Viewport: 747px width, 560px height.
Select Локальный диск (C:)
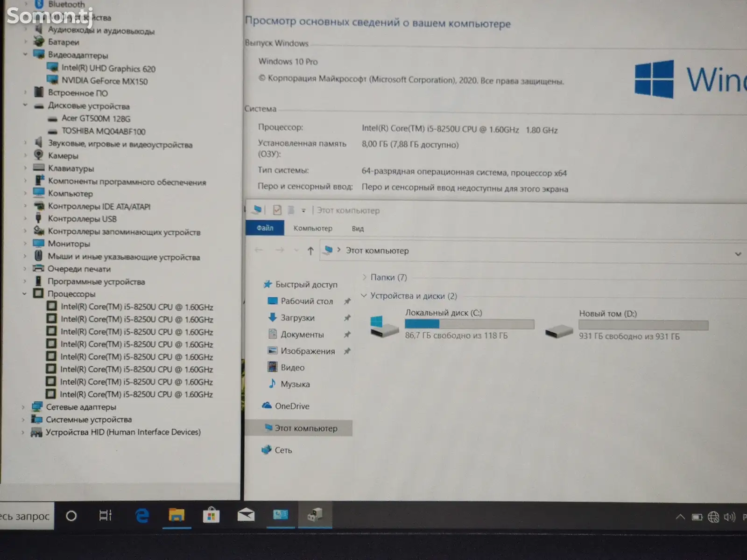(451, 324)
